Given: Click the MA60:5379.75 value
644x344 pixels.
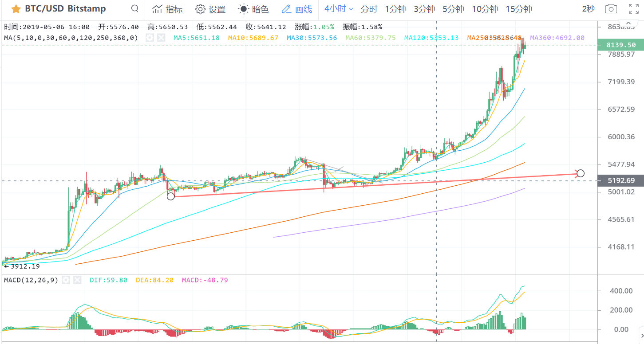Looking at the screenshot, I should 370,38.
